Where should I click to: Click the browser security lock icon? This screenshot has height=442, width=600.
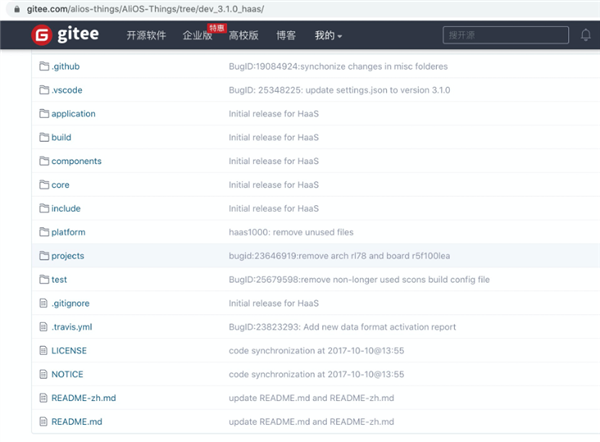(8, 8)
